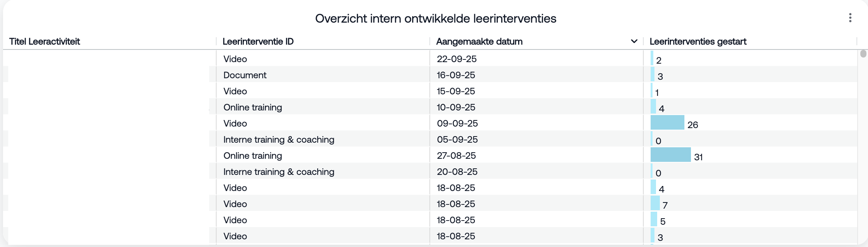Image resolution: width=868 pixels, height=247 pixels.
Task: Select Interne training & coaching on 20-08-25
Action: (278, 172)
